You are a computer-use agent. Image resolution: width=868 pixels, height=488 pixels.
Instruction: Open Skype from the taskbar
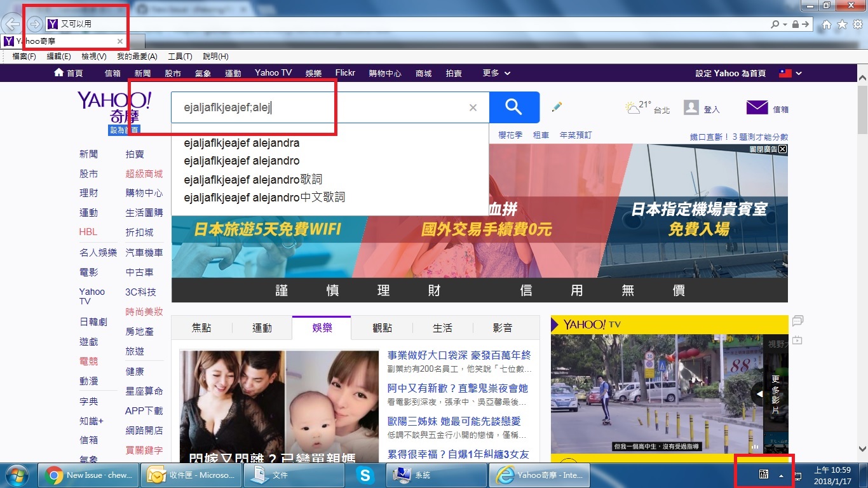365,475
